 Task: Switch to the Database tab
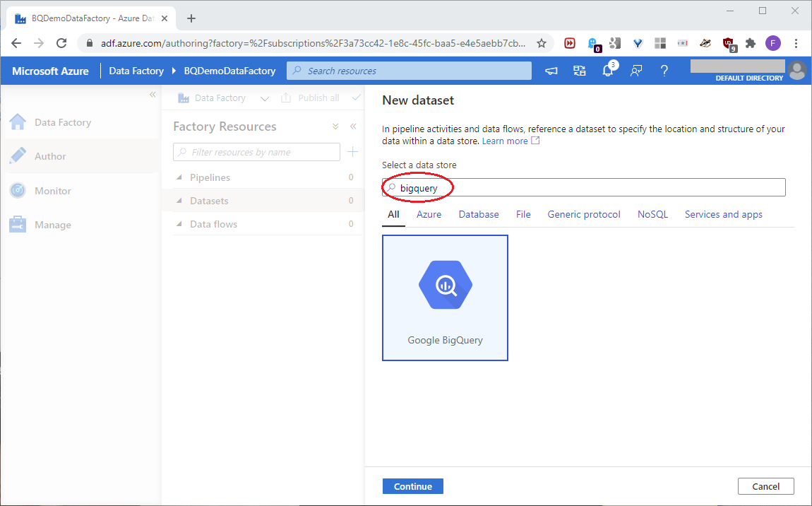(x=479, y=214)
